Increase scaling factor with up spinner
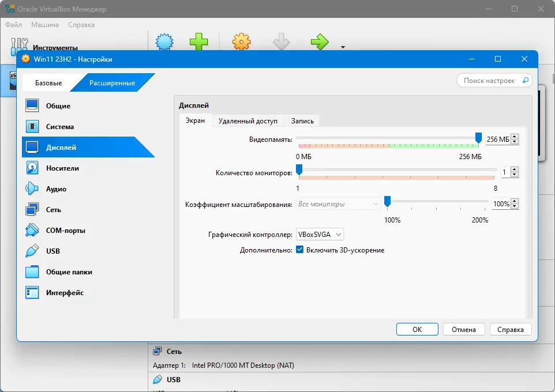 coord(515,201)
